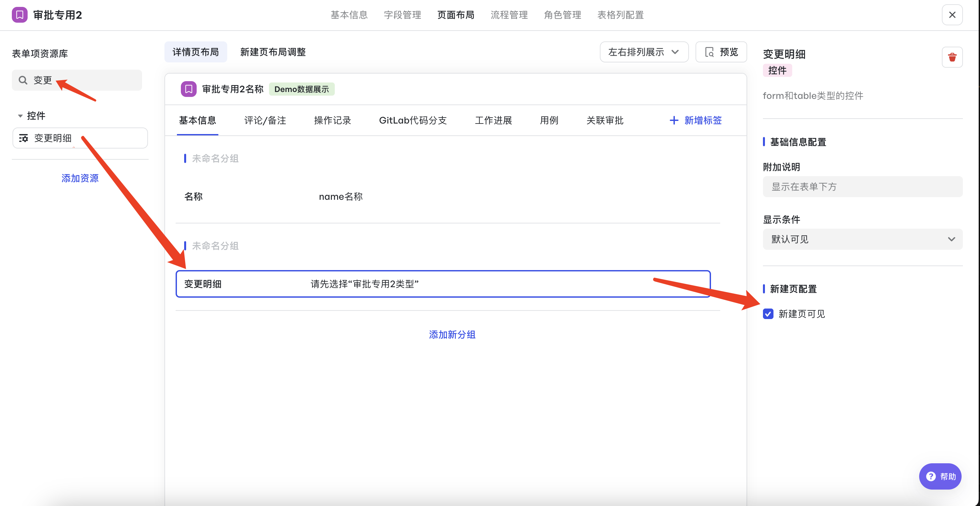
Task: Switch to 新建页布局调整 tab
Action: (x=273, y=52)
